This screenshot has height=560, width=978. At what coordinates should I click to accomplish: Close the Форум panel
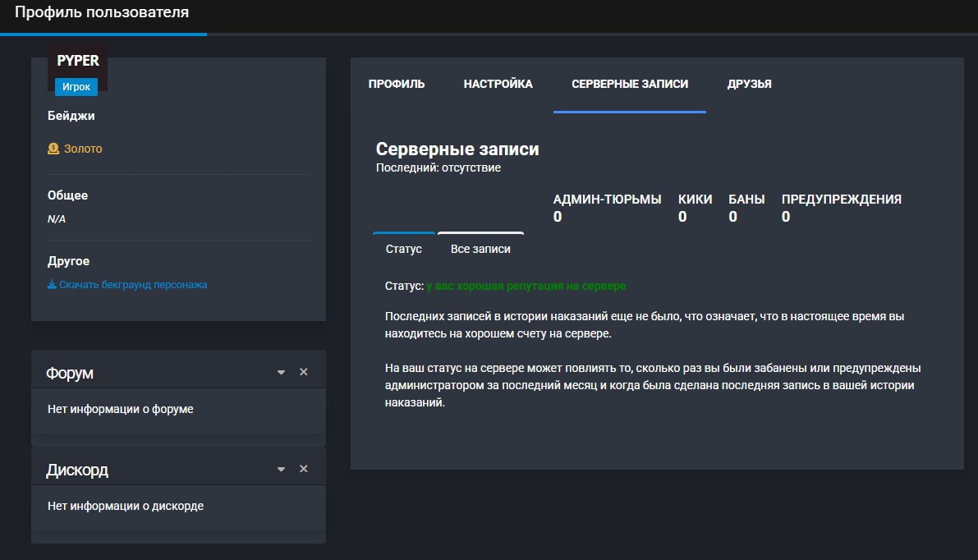[304, 372]
